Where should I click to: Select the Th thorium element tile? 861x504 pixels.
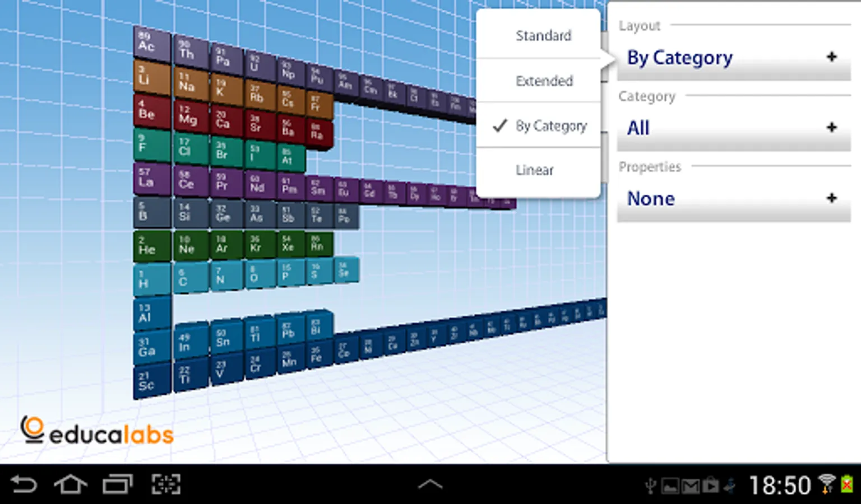click(x=191, y=52)
